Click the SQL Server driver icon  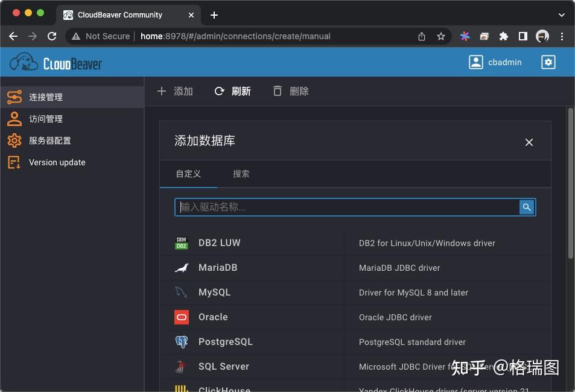pyautogui.click(x=181, y=366)
